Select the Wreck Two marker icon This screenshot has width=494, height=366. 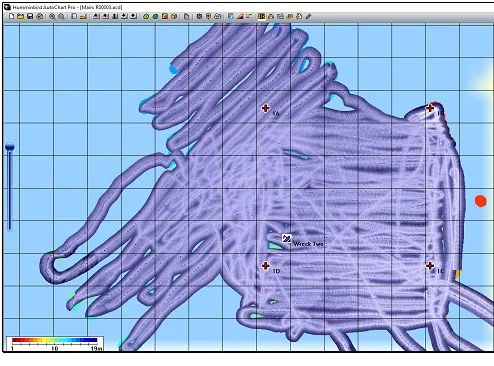click(286, 238)
